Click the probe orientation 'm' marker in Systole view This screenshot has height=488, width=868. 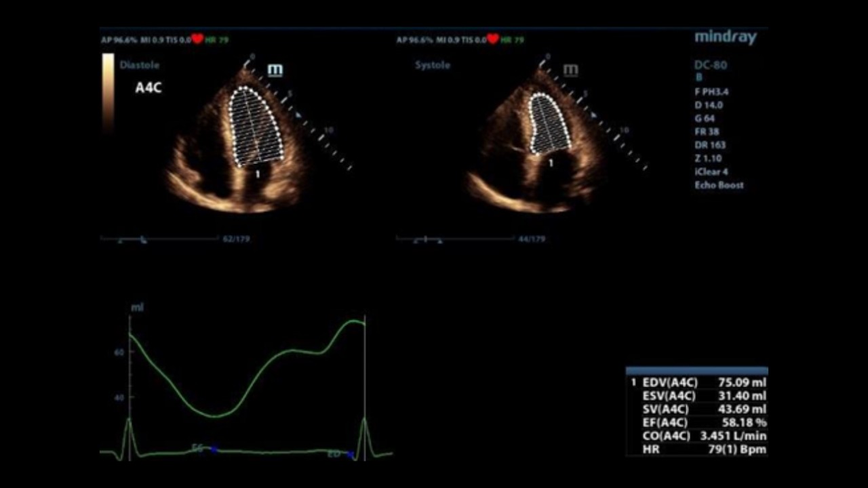click(x=570, y=70)
